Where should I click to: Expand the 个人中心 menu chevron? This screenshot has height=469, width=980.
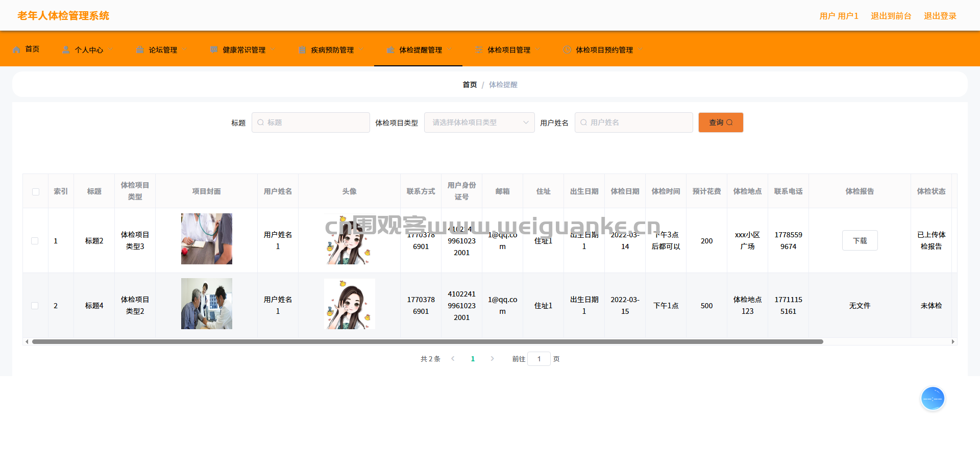111,50
